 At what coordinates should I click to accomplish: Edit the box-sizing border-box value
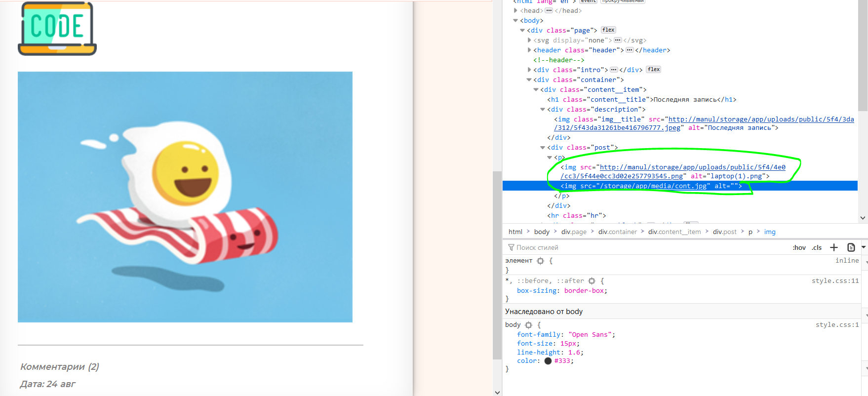point(584,290)
